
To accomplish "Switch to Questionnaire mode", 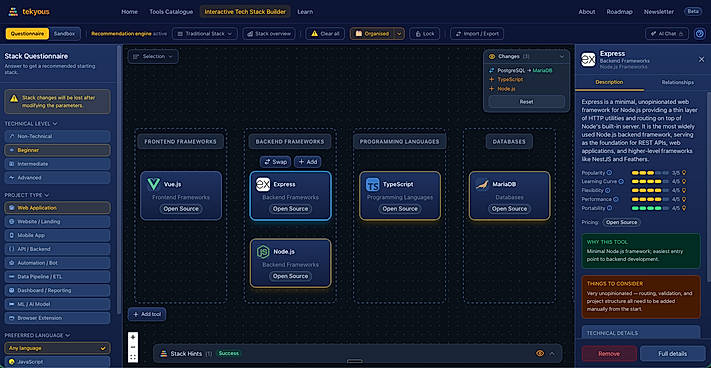I will coord(28,34).
